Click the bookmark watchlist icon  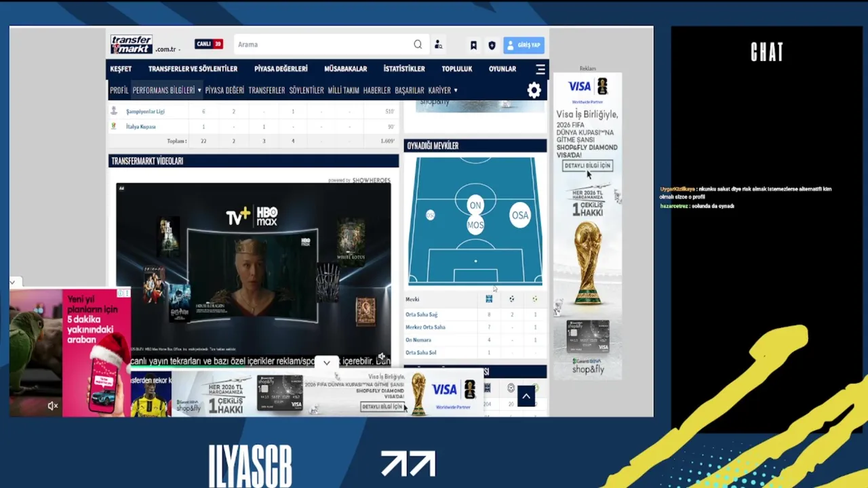[x=473, y=45]
